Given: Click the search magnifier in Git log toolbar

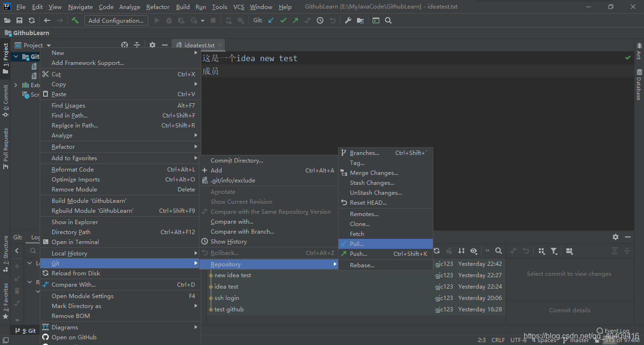Looking at the screenshot, I should (x=498, y=251).
